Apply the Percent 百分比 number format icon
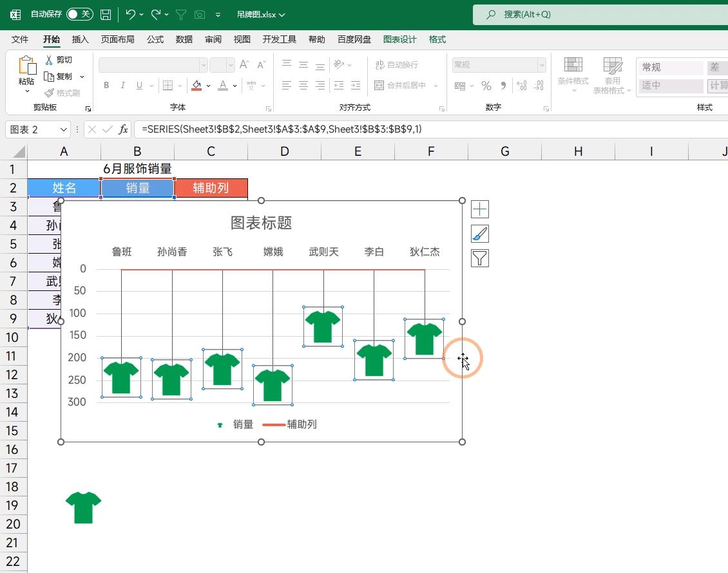Image resolution: width=728 pixels, height=573 pixels. [x=485, y=84]
